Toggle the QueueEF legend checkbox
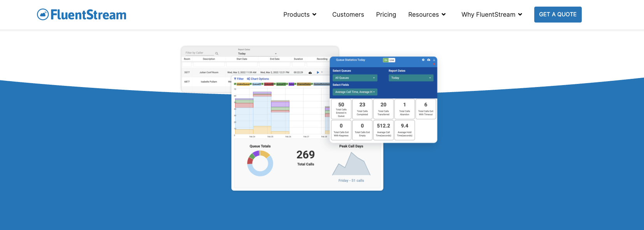 (251, 84)
